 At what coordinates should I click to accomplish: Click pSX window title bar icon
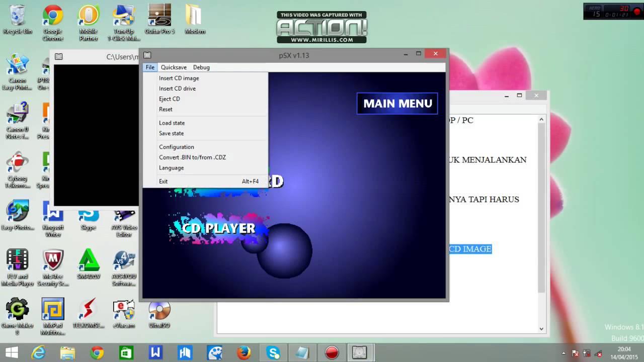point(147,55)
